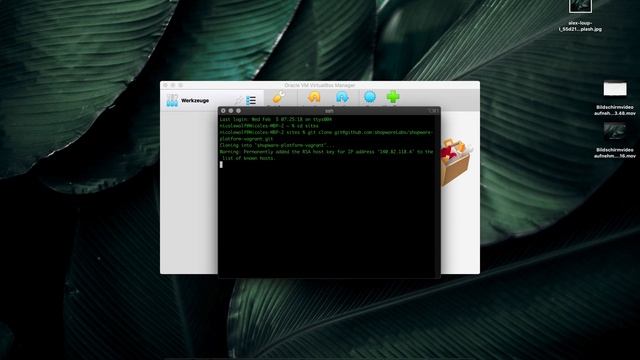
Task: Click the orange Import appliance arrow icon
Action: 314,97
